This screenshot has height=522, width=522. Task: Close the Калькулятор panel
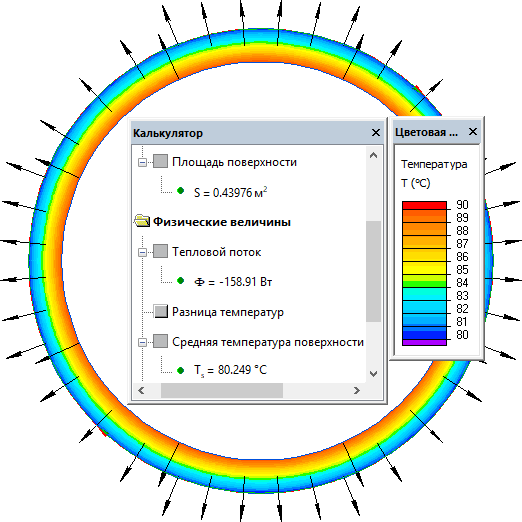click(x=376, y=133)
